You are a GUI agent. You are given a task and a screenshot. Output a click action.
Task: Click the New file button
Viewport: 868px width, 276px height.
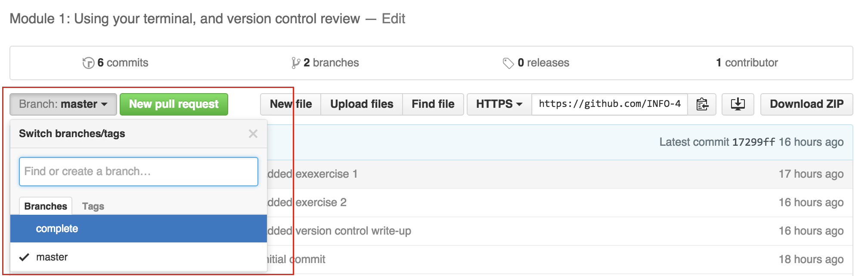291,104
